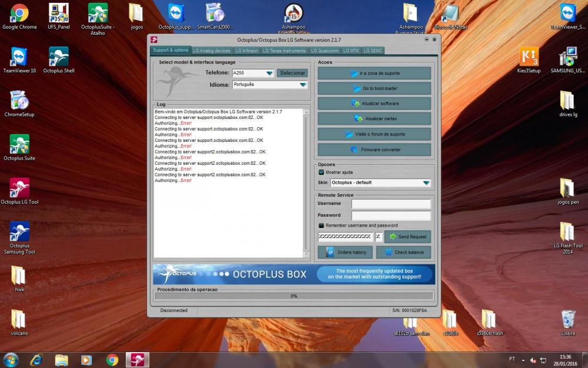Open the LG Infineon tab

click(247, 51)
